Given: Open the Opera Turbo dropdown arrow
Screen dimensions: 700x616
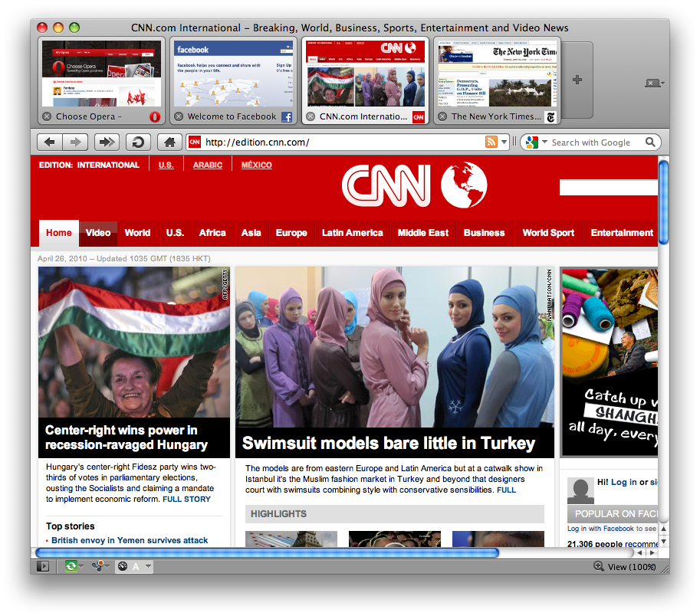Looking at the screenshot, I should [x=148, y=566].
